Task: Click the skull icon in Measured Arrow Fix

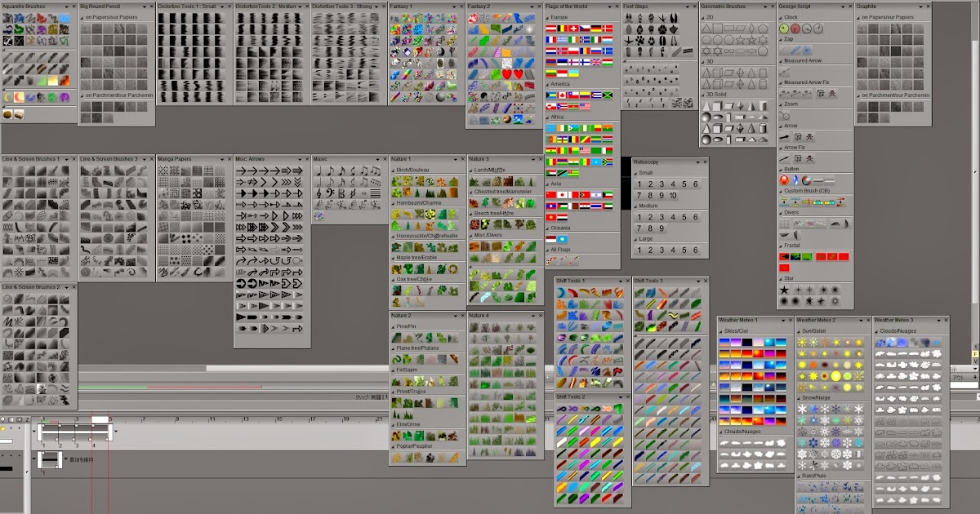Action: [x=832, y=93]
